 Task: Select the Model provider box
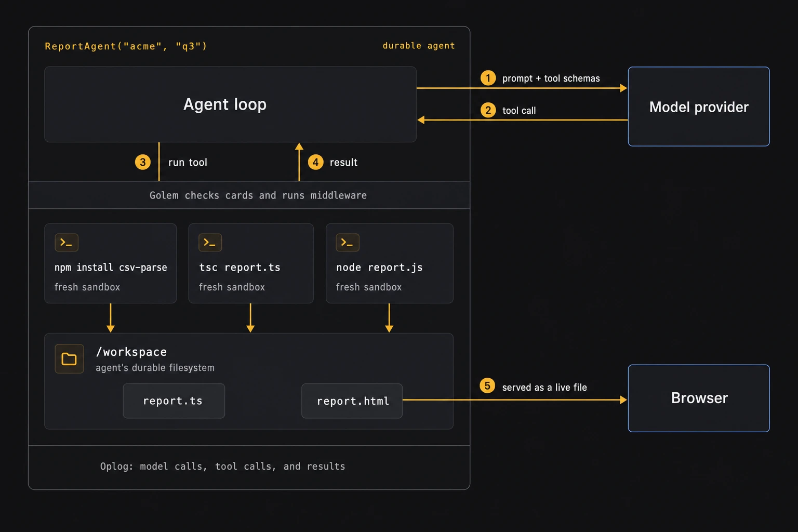[699, 107]
